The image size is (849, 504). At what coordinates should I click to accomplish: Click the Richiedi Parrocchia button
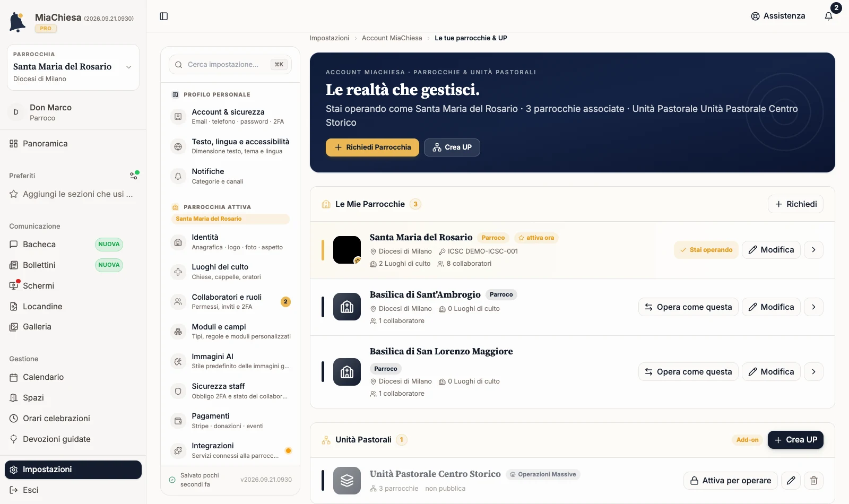pyautogui.click(x=372, y=147)
